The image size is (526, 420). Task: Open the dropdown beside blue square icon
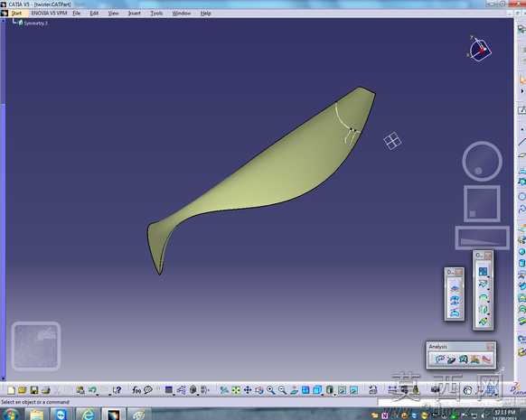[x=174, y=394]
